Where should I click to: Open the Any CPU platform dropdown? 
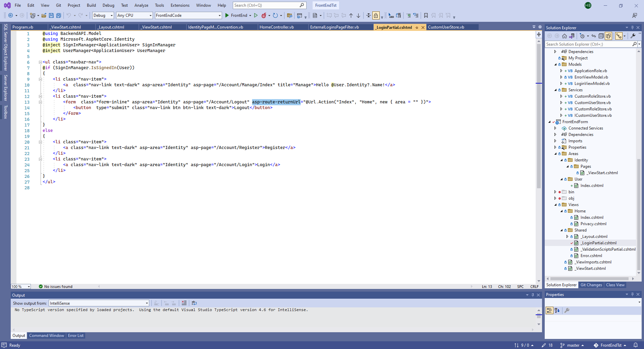(135, 15)
